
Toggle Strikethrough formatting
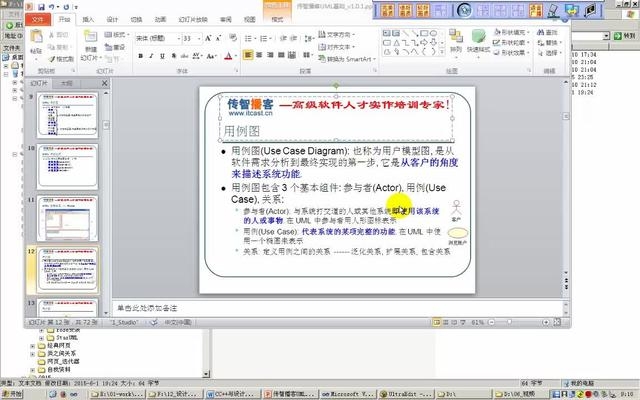pos(184,56)
